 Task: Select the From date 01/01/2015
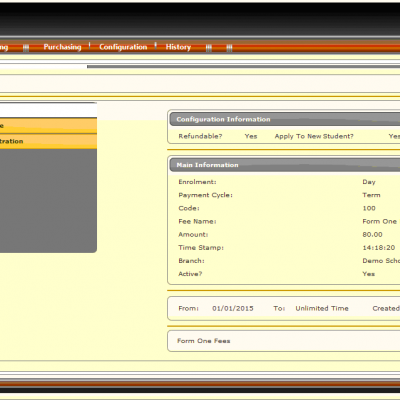[x=233, y=308]
